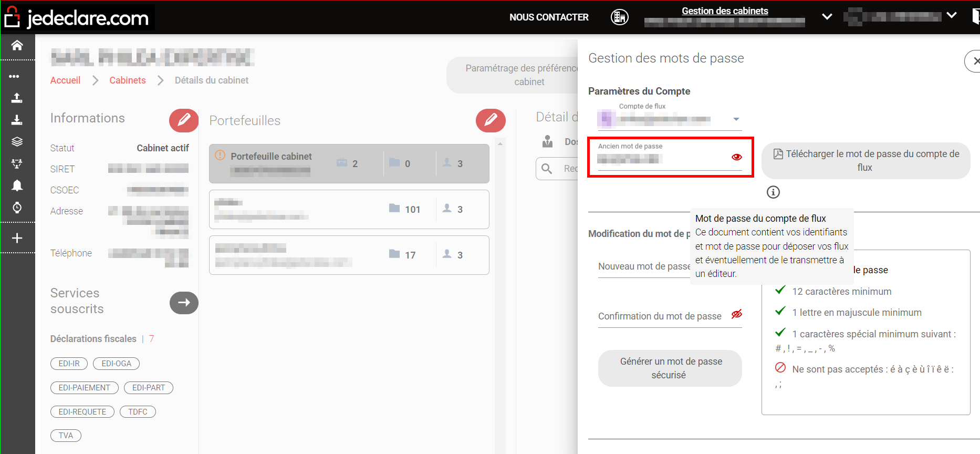
Task: Click the folder icon beside 17
Action: coord(394,254)
